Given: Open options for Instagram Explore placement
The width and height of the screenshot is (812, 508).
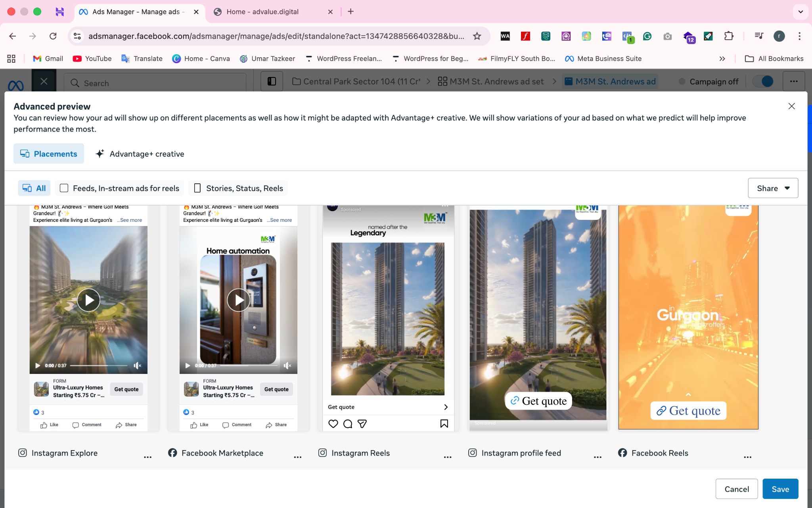Looking at the screenshot, I should tap(147, 457).
